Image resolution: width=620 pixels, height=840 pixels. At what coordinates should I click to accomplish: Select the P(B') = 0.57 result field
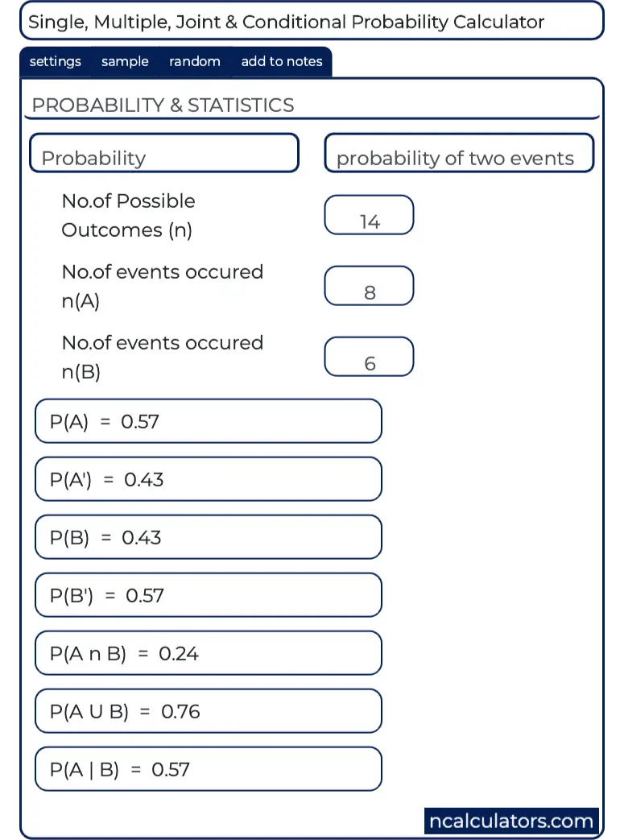tap(208, 594)
